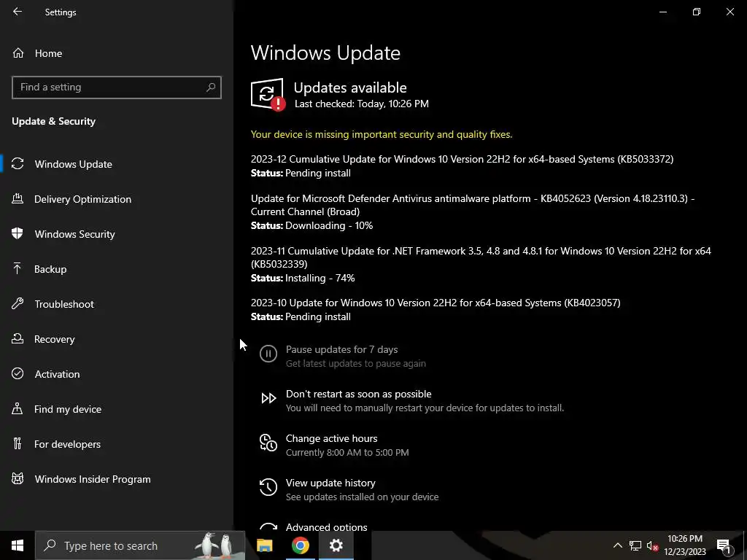Click the Updates available status icon
Screen dimensions: 747x560
click(x=268, y=94)
